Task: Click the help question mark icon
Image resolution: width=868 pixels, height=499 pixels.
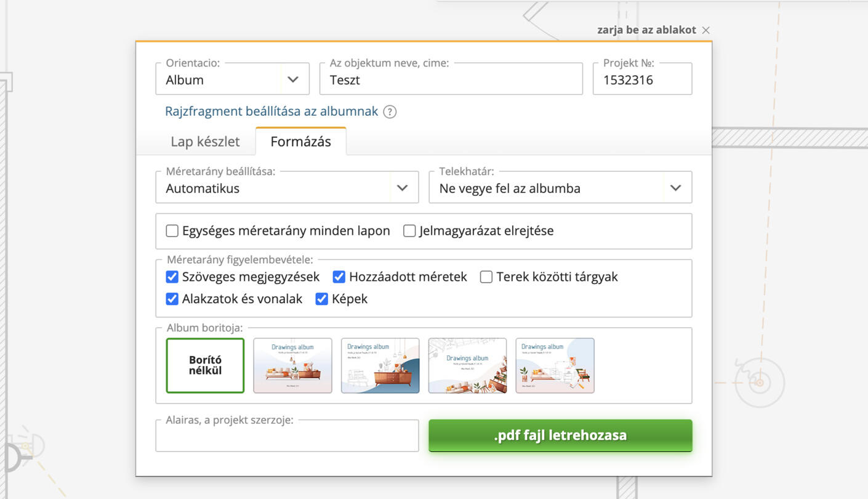Action: pos(390,112)
